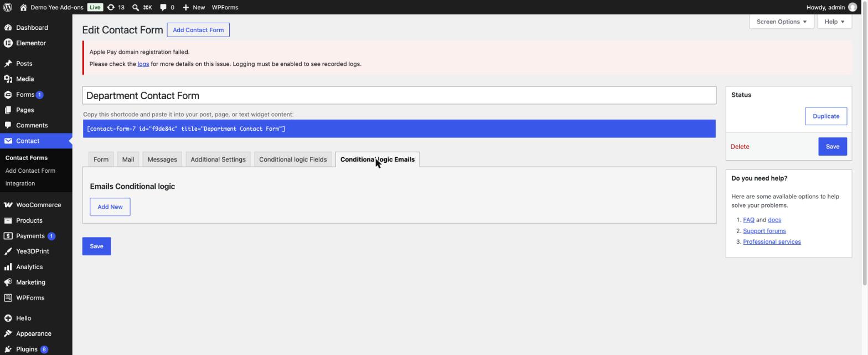868x355 pixels.
Task: Click Save in the Status box
Action: (833, 147)
